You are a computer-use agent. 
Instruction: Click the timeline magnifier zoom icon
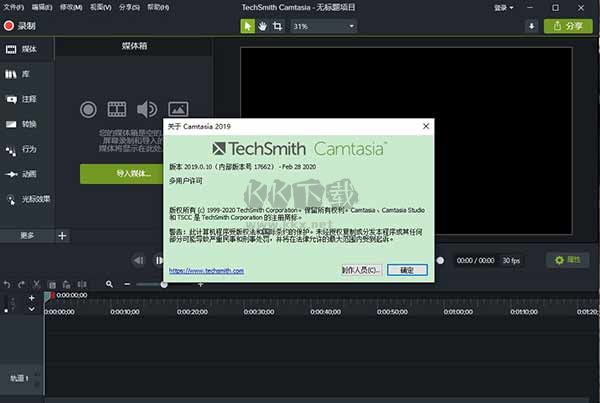pyautogui.click(x=109, y=284)
